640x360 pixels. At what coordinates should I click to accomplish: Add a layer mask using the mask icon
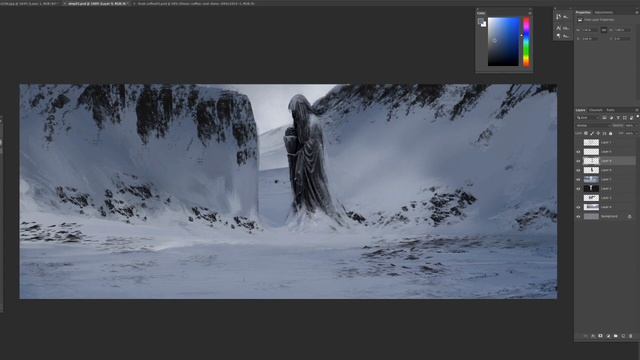point(600,336)
